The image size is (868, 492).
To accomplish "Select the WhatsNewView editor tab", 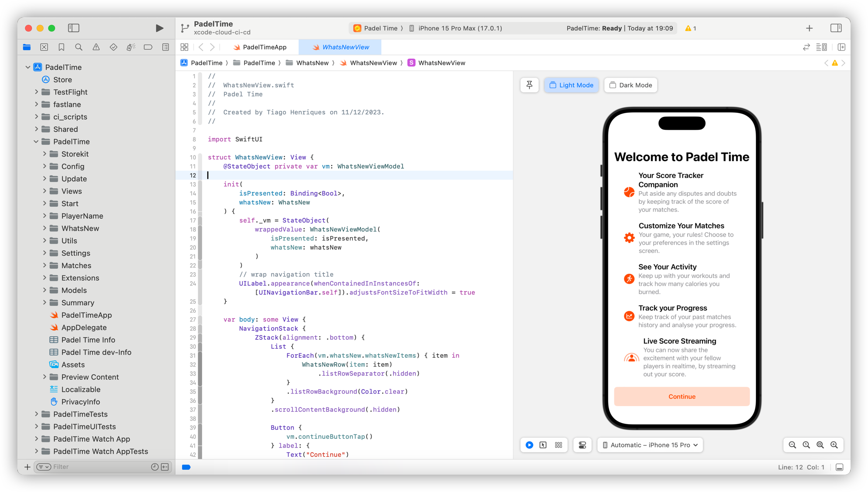I will pos(340,47).
